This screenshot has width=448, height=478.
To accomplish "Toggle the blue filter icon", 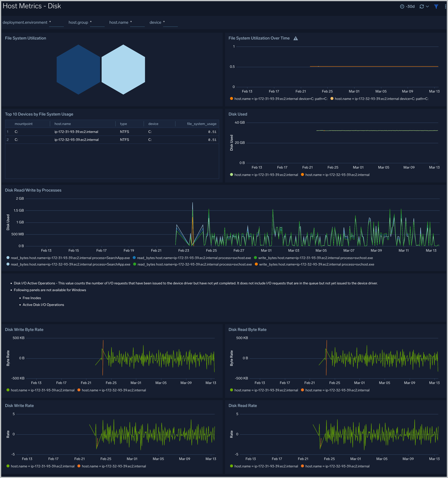I will (x=436, y=6).
